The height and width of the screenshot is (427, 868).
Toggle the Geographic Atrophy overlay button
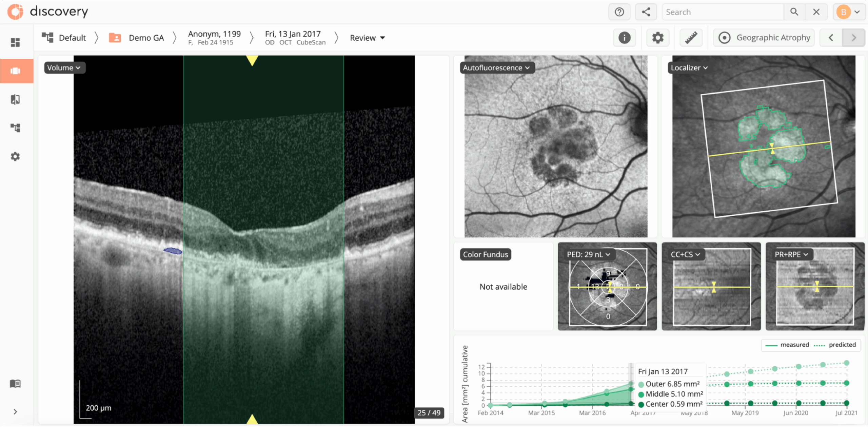(x=764, y=38)
